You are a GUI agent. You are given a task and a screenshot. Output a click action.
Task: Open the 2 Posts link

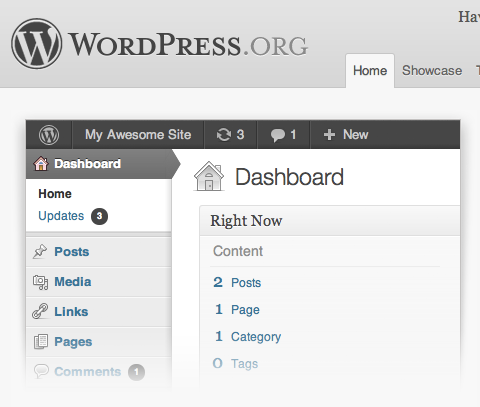pyautogui.click(x=237, y=283)
